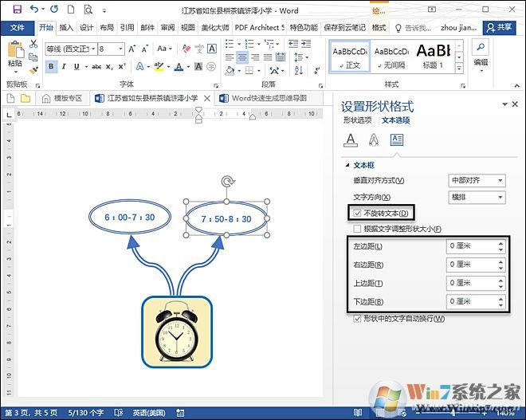Click the rotate handle above selected shape
Screen dimensions: 526x420
[227, 182]
